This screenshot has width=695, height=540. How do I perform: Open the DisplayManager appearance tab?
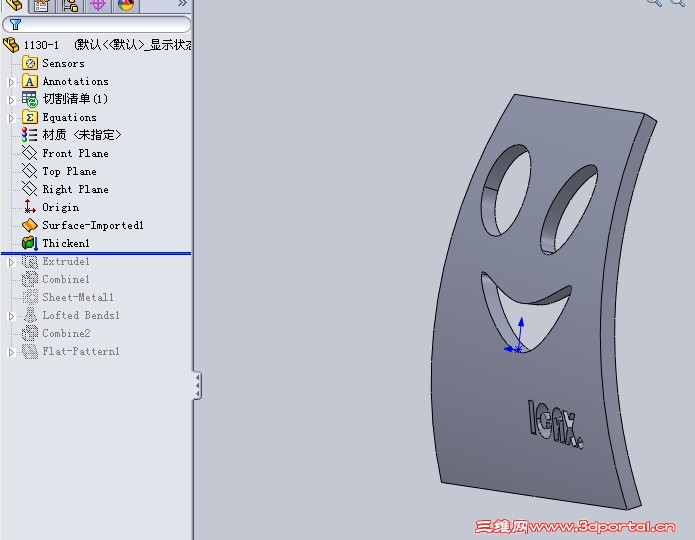point(126,5)
